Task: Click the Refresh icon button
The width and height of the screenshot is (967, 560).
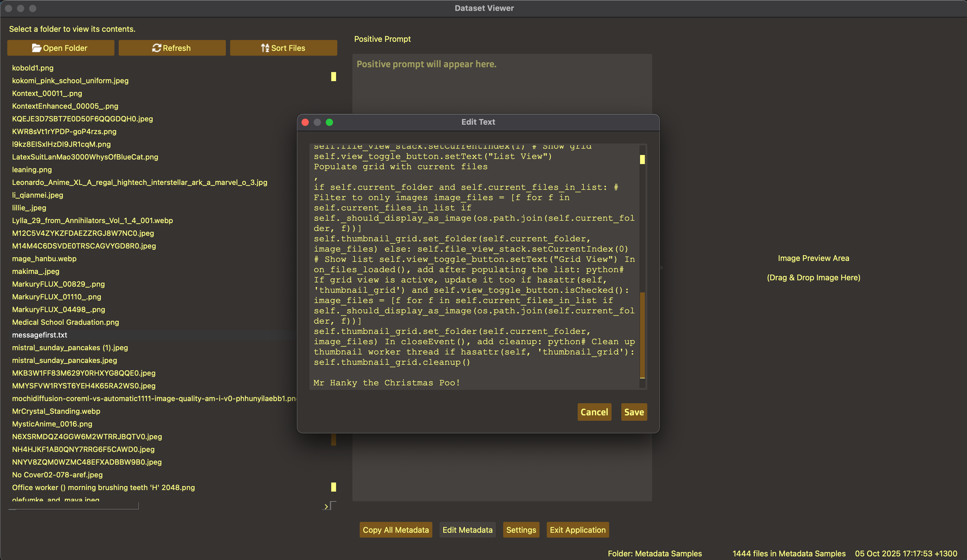Action: 172,48
